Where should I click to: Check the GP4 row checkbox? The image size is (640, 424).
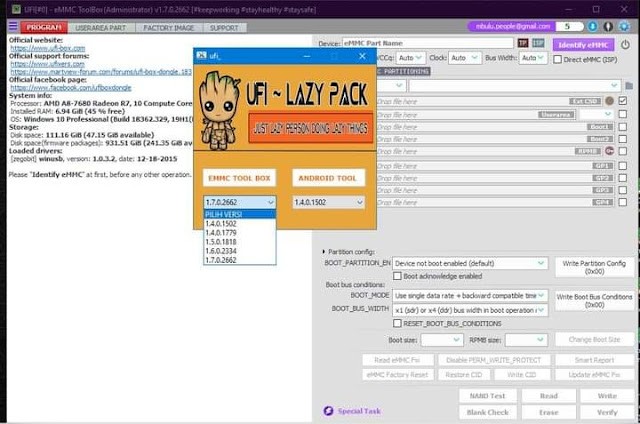pos(623,202)
